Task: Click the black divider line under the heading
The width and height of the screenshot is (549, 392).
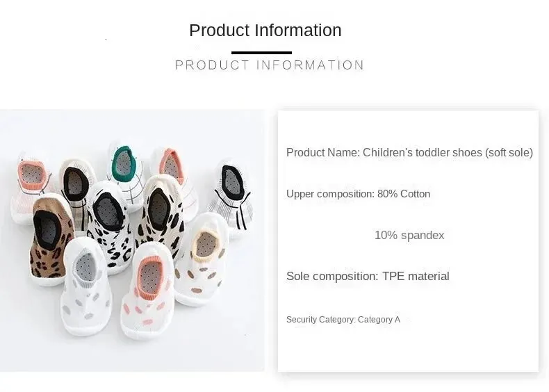Action: coord(261,53)
